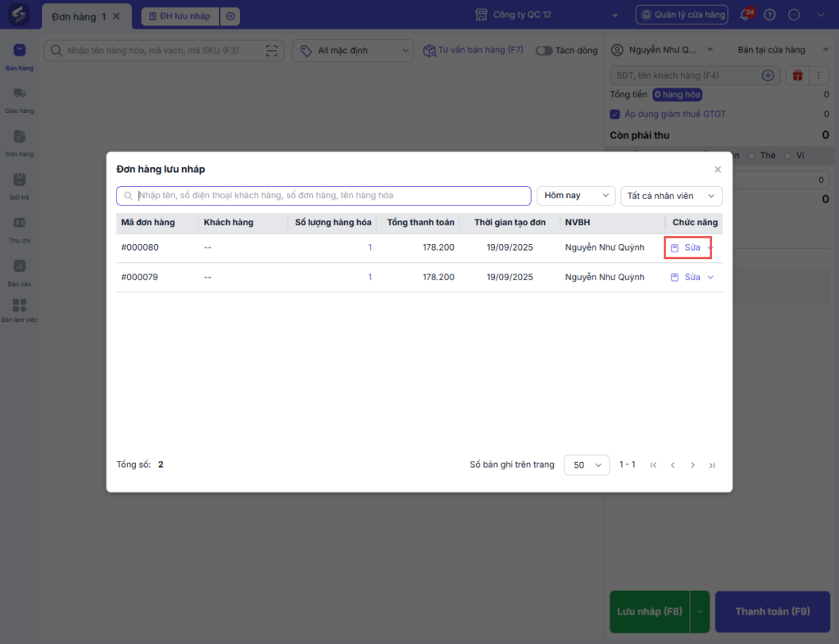839x644 pixels.
Task: Open the records per page 50 dropdown
Action: coord(587,465)
